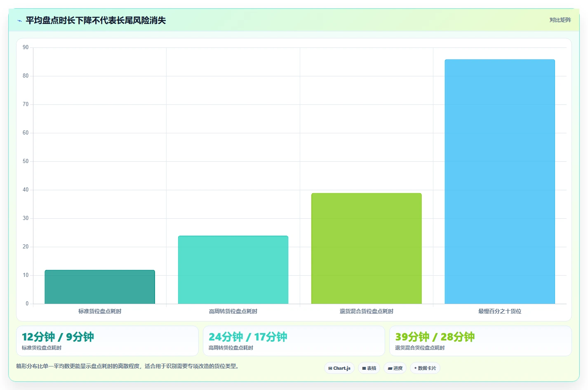Click the y-axis value 50
Screen dimensions: 588x390
click(x=26, y=161)
